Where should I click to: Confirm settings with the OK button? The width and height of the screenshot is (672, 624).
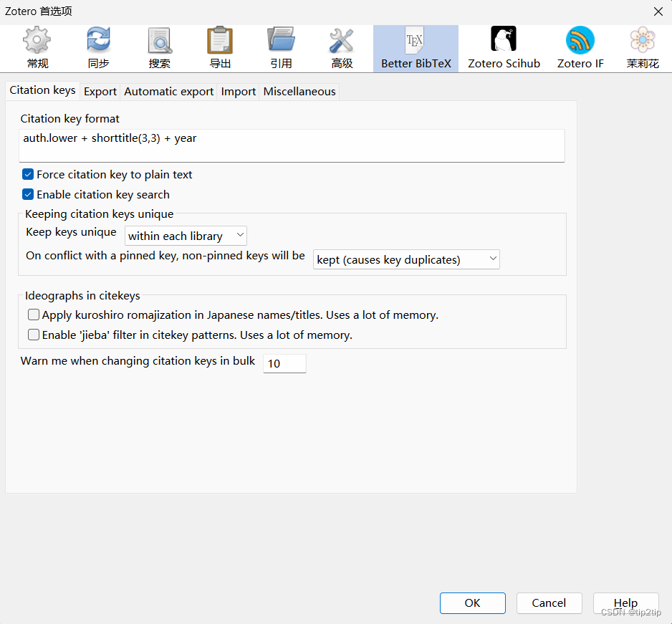click(x=472, y=603)
